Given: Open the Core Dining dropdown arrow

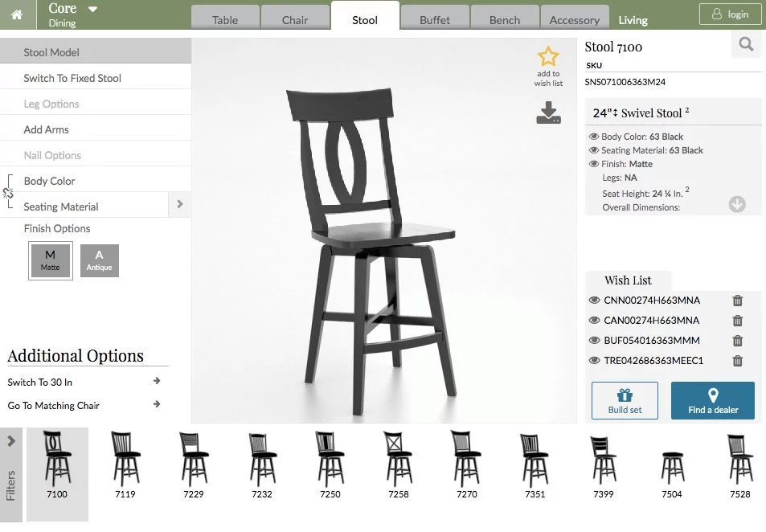Looking at the screenshot, I should tap(92, 10).
